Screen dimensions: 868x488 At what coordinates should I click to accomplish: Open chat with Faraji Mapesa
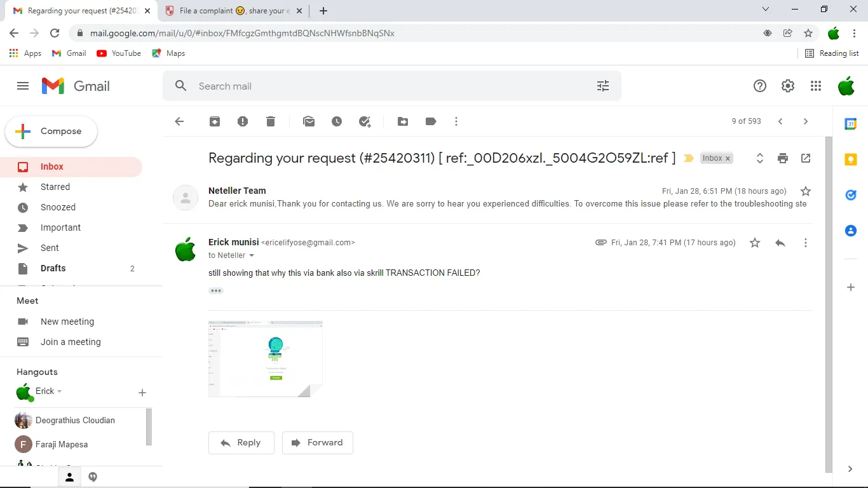point(62,444)
